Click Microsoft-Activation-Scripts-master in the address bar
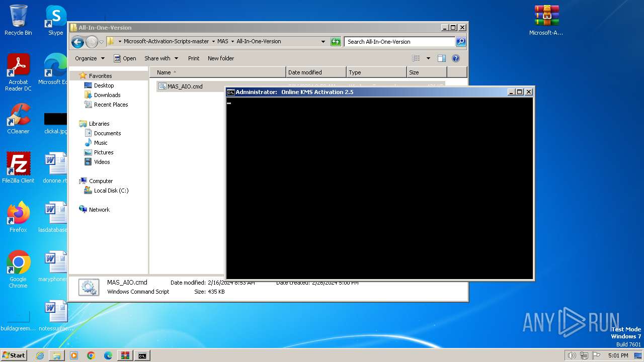This screenshot has height=362, width=644. coord(166,42)
